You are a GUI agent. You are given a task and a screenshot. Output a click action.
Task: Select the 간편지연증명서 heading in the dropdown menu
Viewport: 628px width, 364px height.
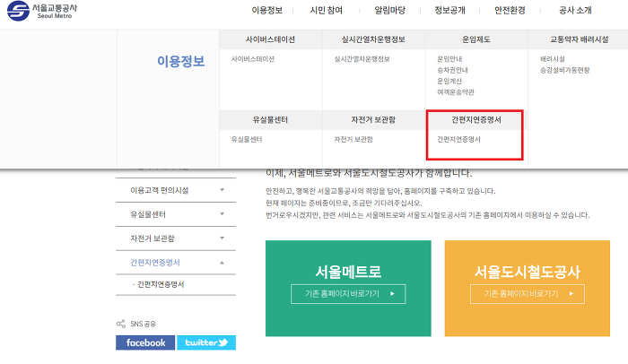click(x=476, y=120)
